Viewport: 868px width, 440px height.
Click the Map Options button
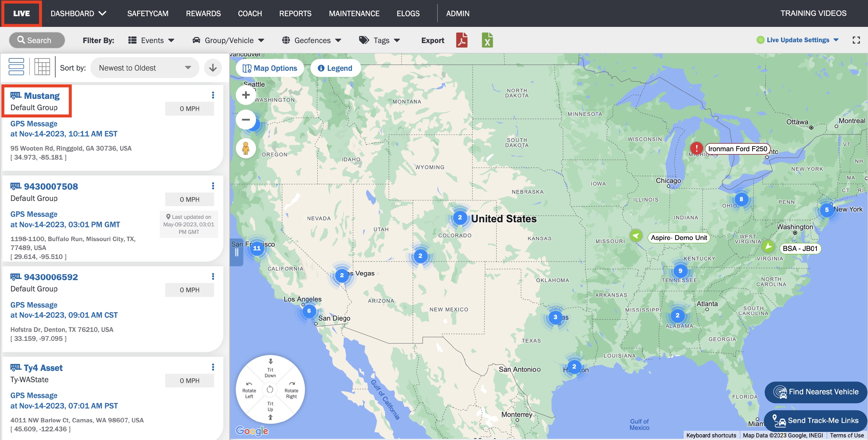(270, 68)
